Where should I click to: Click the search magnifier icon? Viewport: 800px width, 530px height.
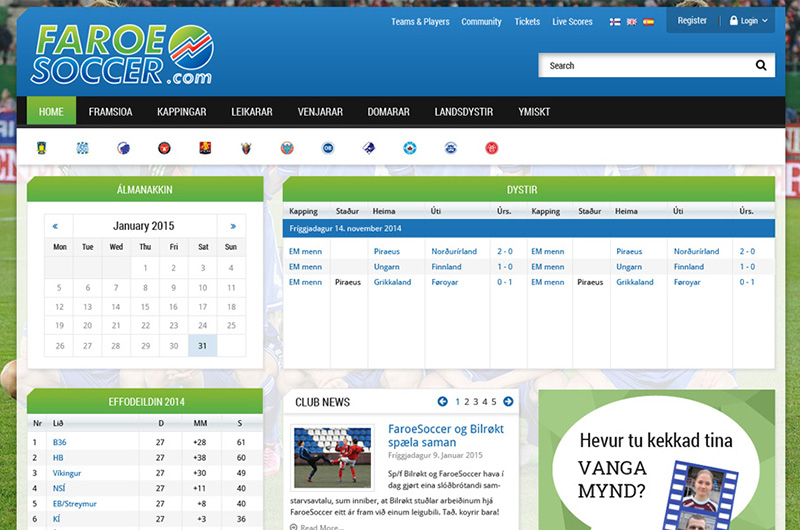761,65
